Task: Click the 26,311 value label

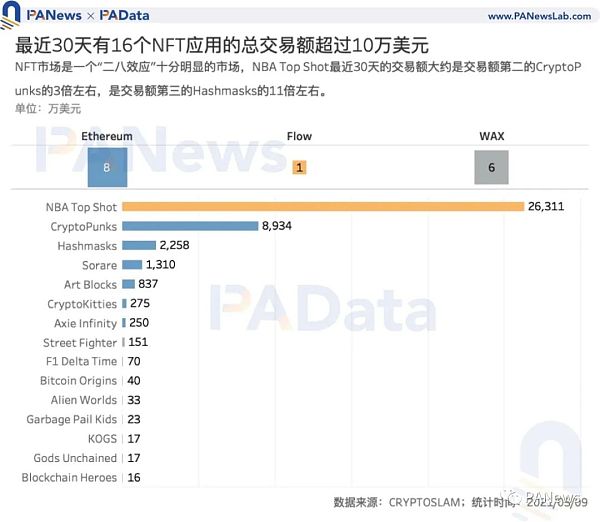Action: [x=549, y=207]
